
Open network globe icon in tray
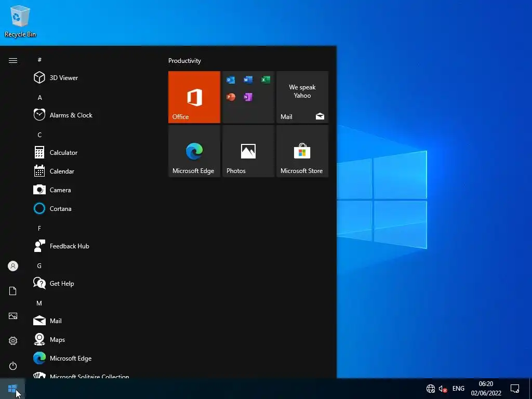(431, 389)
